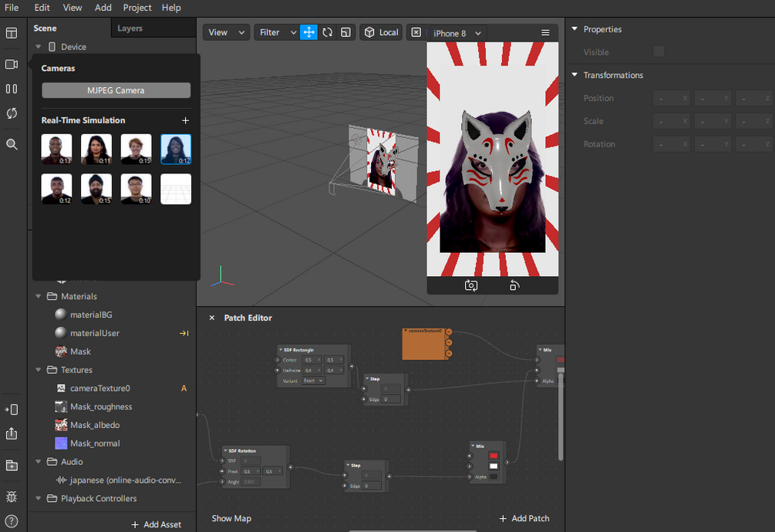775x532 pixels.
Task: Open the Filter dropdown
Action: (x=278, y=32)
